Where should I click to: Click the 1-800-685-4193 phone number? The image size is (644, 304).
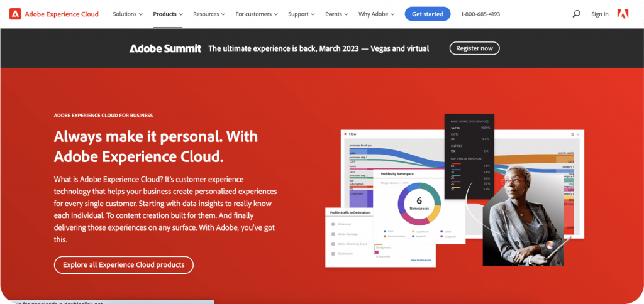tap(480, 14)
